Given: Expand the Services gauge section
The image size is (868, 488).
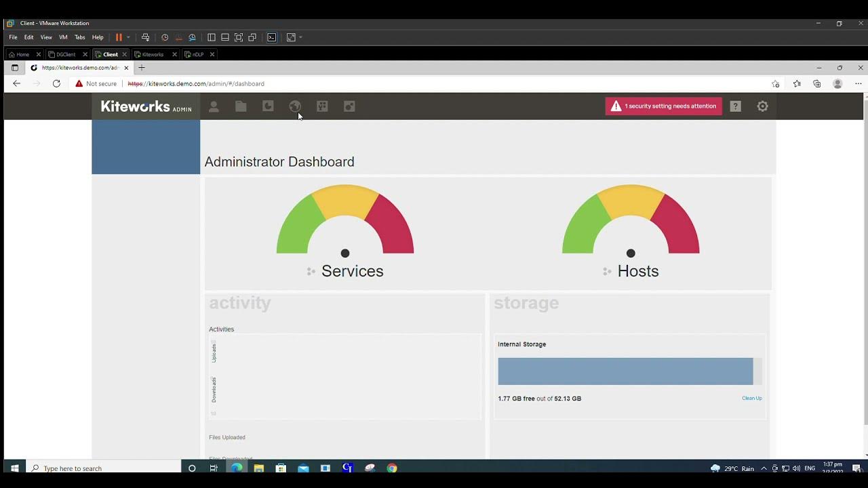Looking at the screenshot, I should coord(311,271).
